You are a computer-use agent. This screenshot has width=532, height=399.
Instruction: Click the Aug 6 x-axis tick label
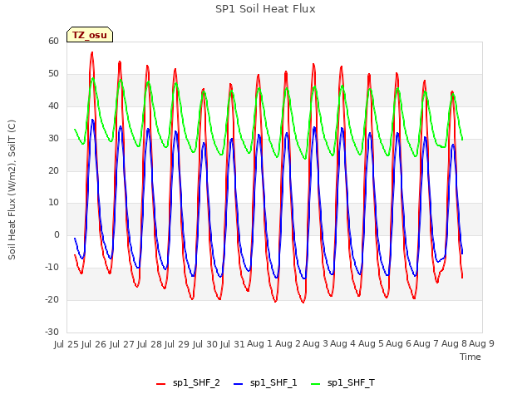[x=399, y=344]
